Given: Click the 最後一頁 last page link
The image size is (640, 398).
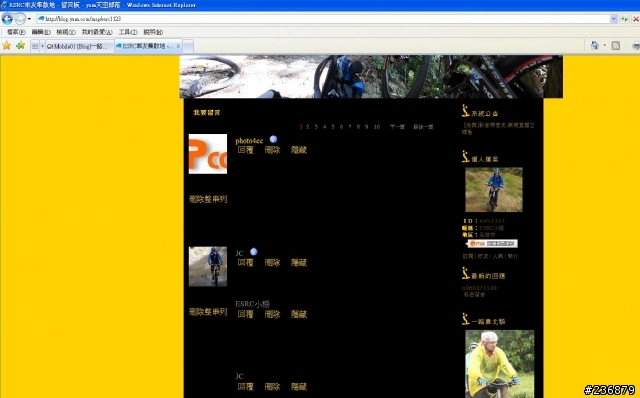Looking at the screenshot, I should pos(423,127).
